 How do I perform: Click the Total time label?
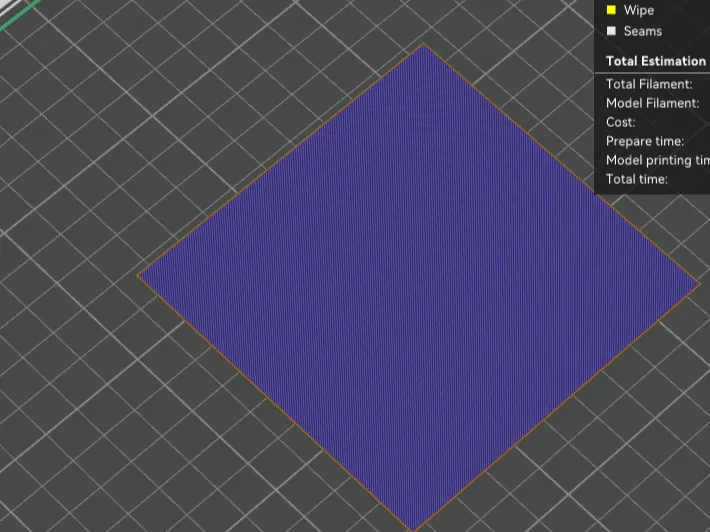637,179
